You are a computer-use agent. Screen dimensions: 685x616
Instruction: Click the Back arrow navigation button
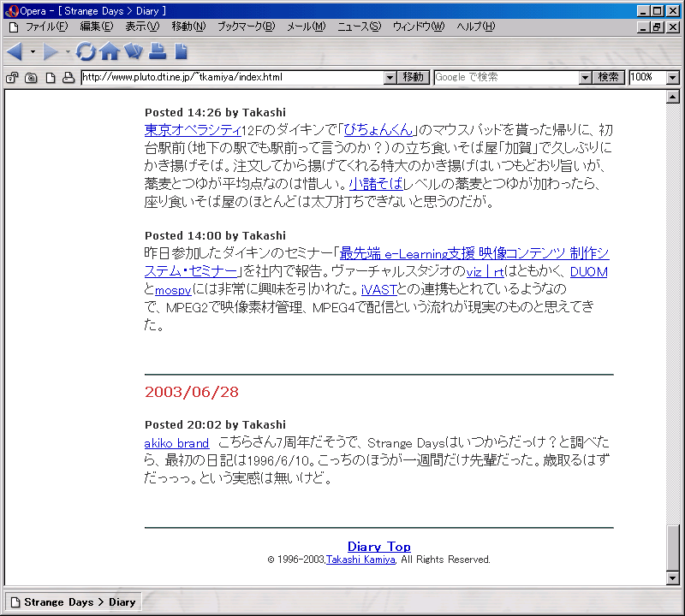click(15, 51)
